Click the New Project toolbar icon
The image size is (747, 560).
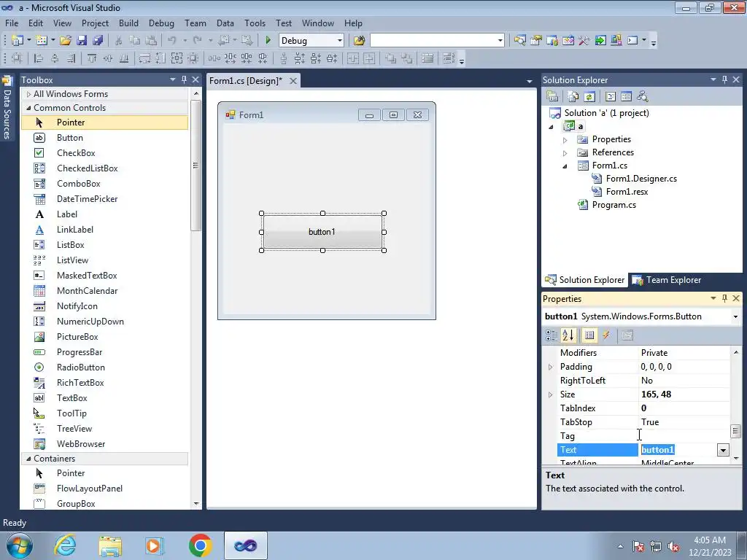point(18,41)
